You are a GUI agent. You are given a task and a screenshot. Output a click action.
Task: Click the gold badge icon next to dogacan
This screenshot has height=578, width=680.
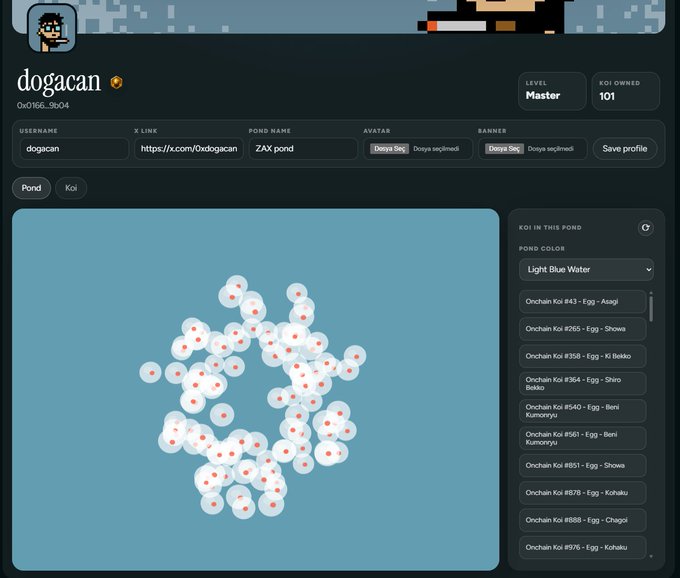pyautogui.click(x=116, y=82)
